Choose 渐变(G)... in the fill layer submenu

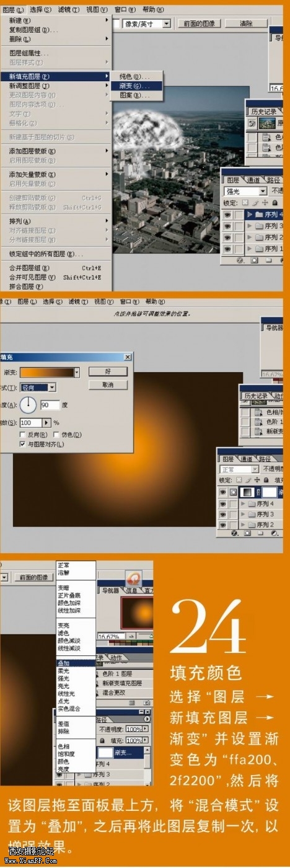(x=137, y=86)
